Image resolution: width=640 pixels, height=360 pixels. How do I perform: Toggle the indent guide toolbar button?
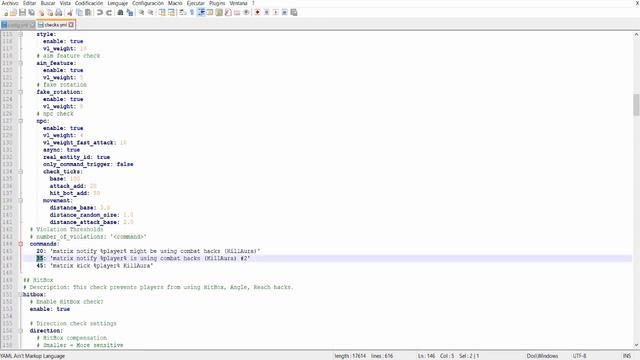[x=201, y=13]
